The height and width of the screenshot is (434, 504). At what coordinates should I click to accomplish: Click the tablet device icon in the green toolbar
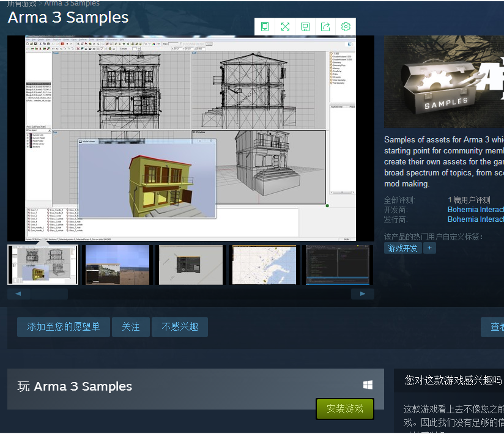point(264,27)
